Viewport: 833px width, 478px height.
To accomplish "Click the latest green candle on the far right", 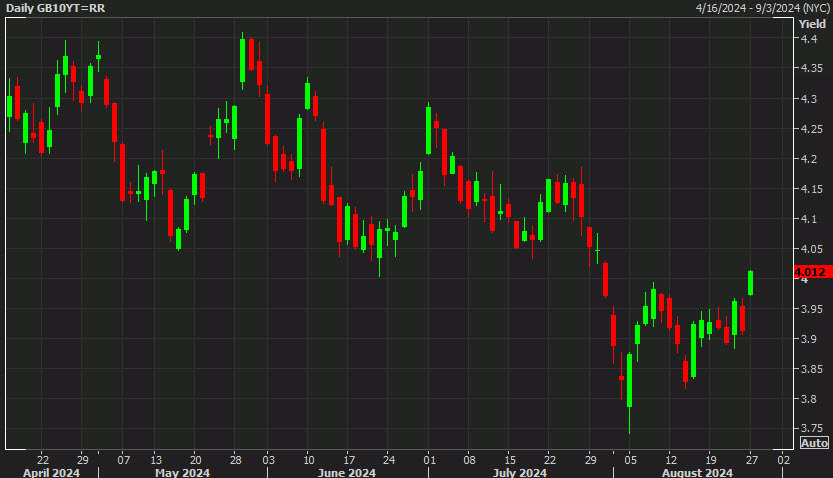I will [750, 283].
